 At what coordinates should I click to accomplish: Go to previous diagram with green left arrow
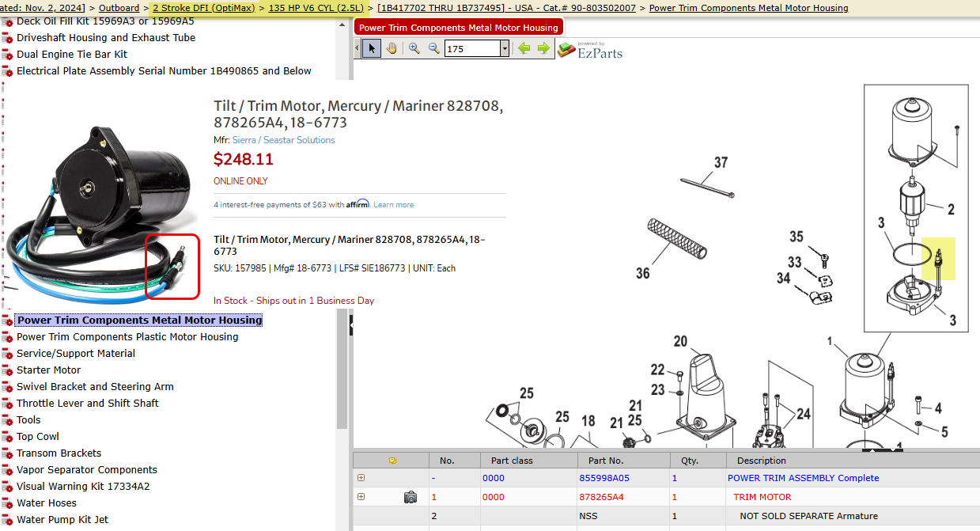coord(524,48)
